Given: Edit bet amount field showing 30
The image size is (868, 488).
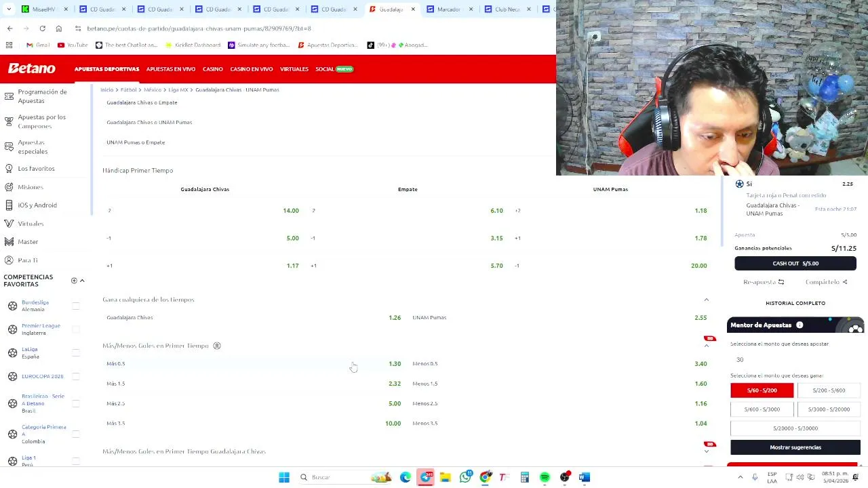Looking at the screenshot, I should click(x=795, y=360).
